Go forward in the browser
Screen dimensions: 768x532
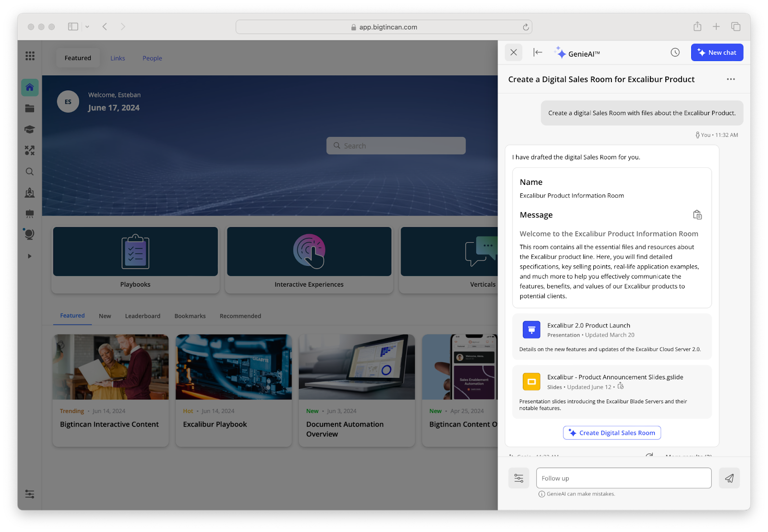click(x=123, y=27)
